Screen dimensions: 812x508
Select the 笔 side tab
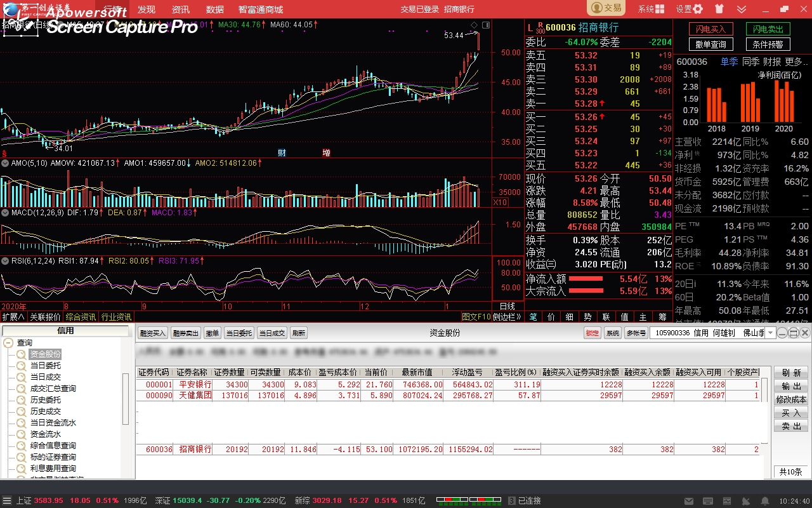[533, 317]
